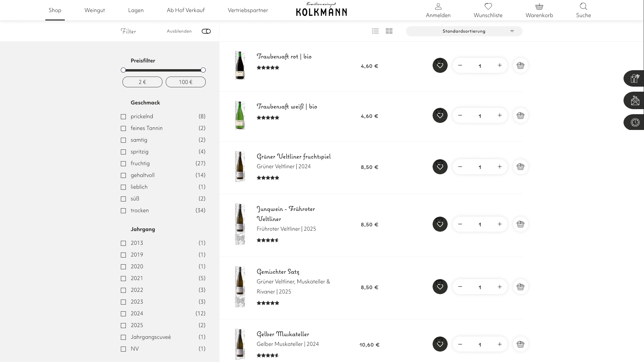Switch to grid view layout icon

click(x=389, y=31)
